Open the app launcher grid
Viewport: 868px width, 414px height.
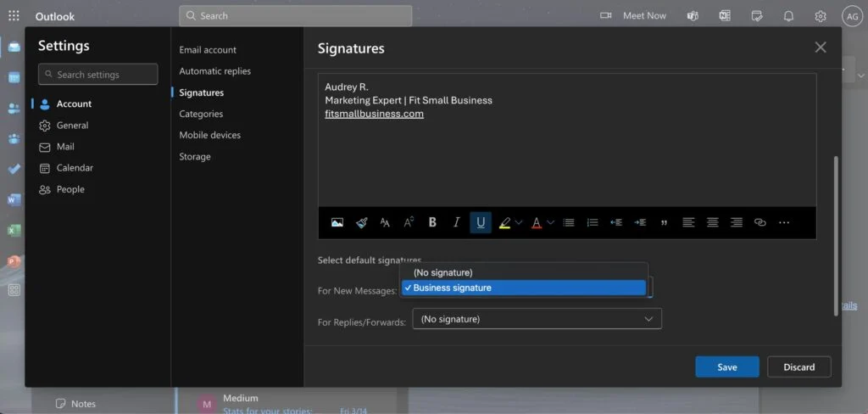(x=14, y=15)
